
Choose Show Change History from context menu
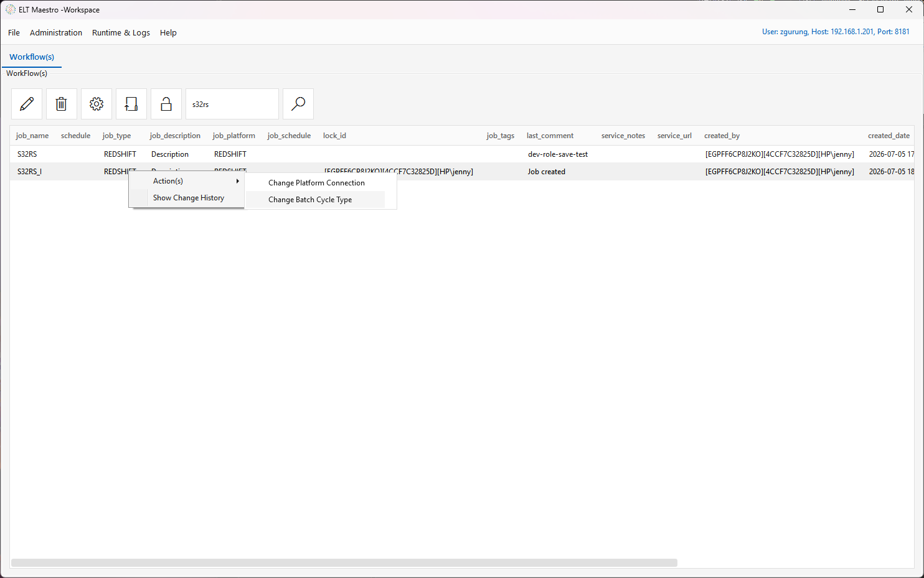tap(188, 198)
